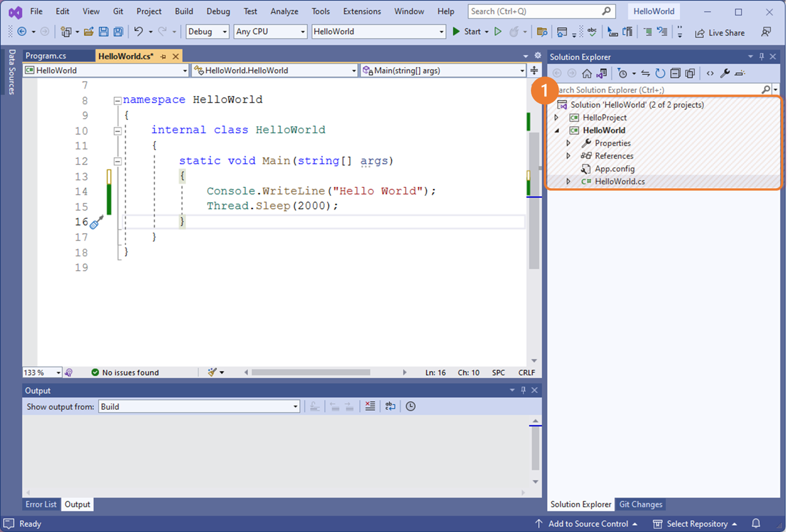Click the Pending Changes Filter clock icon
The image size is (788, 532).
(622, 73)
